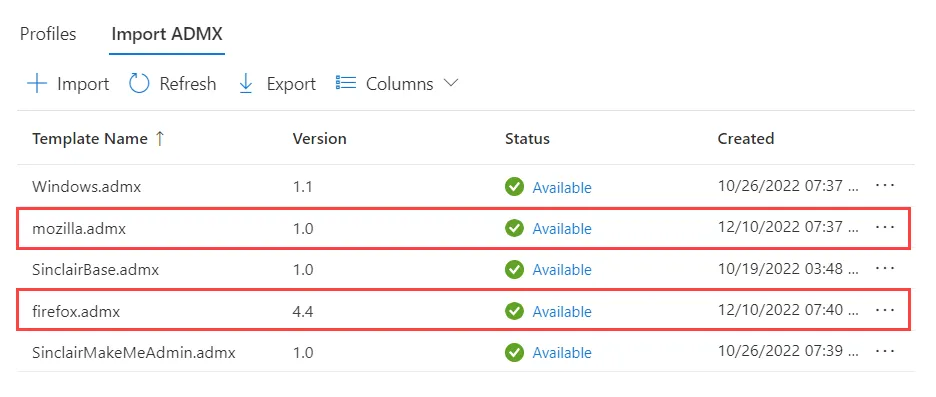936x397 pixels.
Task: Click green check icon for SinclairBase.admx
Action: click(514, 270)
